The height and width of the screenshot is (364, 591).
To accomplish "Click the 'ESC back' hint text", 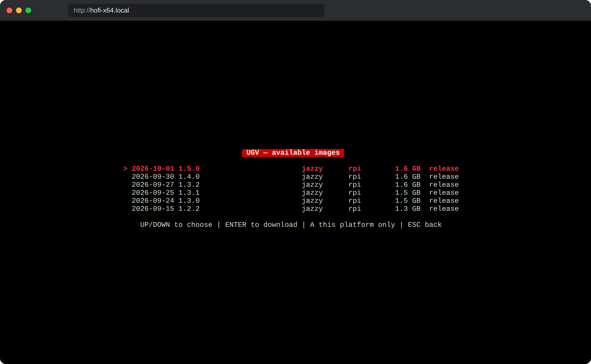I will tap(425, 225).
